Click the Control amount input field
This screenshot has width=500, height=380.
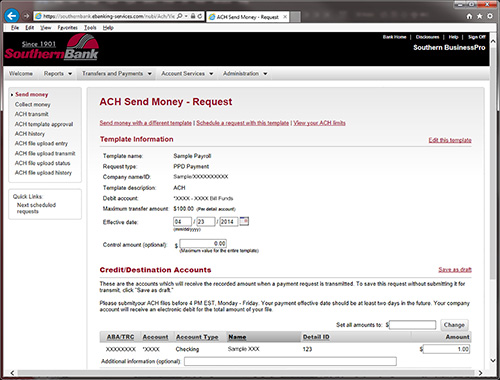(x=203, y=244)
